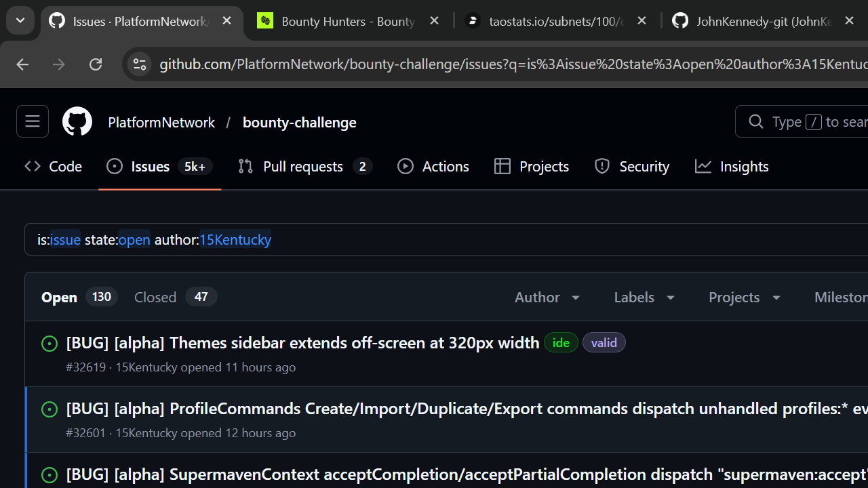Screen dimensions: 868x488
Task: Expand the Author filter dropdown
Action: tap(548, 297)
